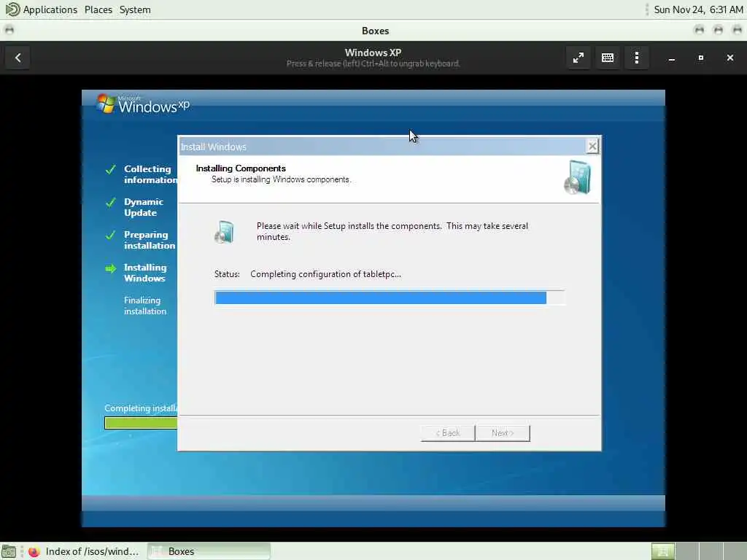Close the Install Windows dialog

point(592,146)
